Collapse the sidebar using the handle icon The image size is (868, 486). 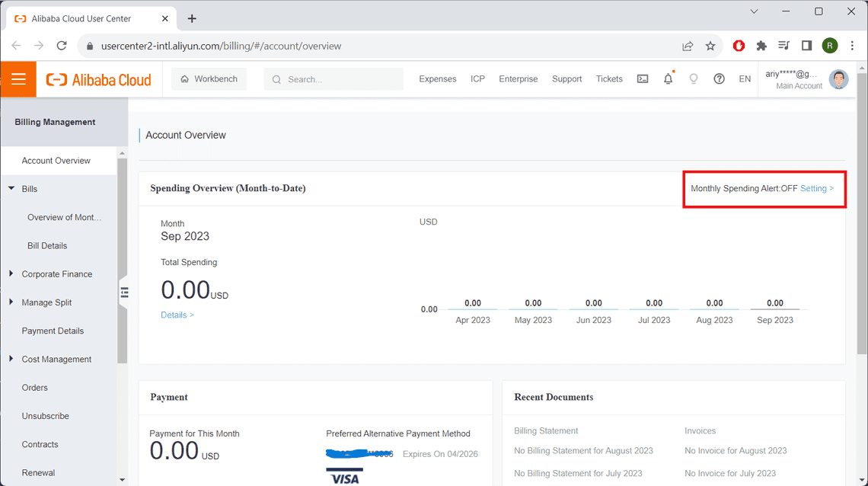tap(124, 292)
